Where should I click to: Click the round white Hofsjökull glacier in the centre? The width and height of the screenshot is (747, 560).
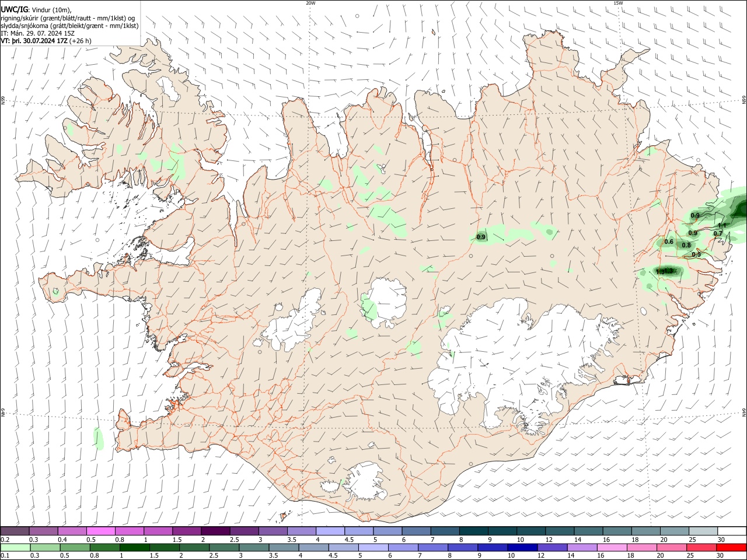pyautogui.click(x=385, y=302)
